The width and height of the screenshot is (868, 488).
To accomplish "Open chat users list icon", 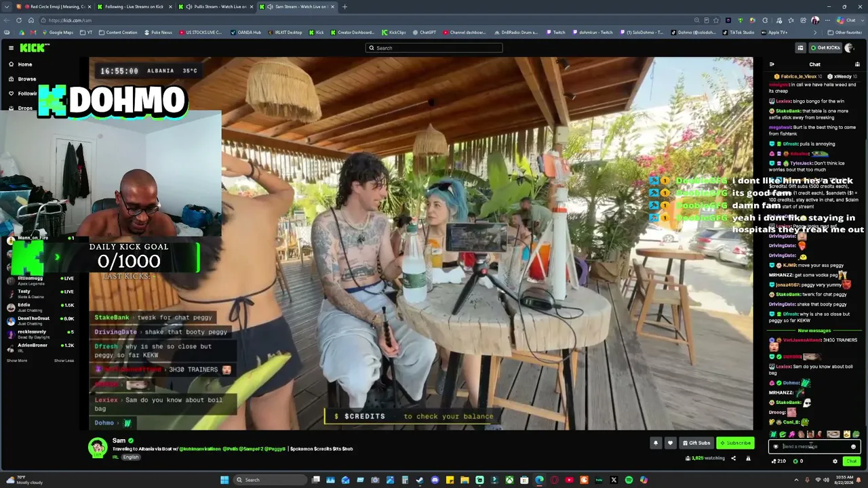I will 857,64.
